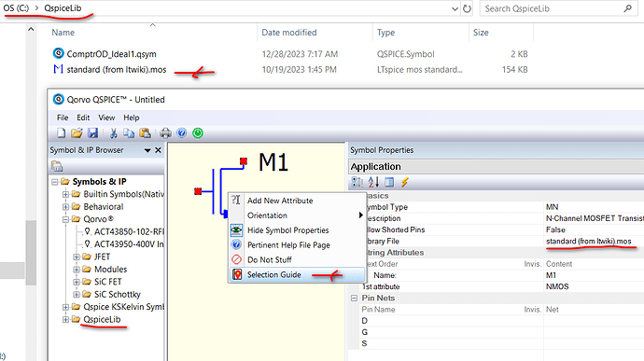Click the New file icon in QSPICE toolbar

coord(62,133)
